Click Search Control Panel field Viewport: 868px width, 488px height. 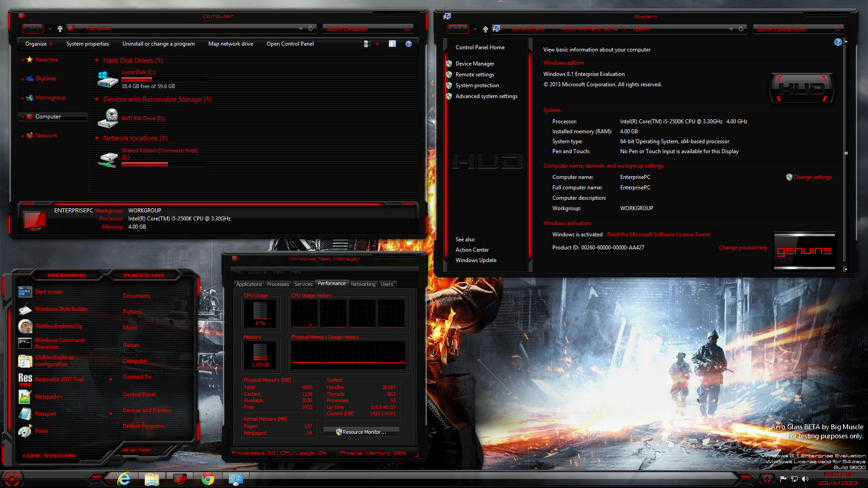[x=798, y=29]
